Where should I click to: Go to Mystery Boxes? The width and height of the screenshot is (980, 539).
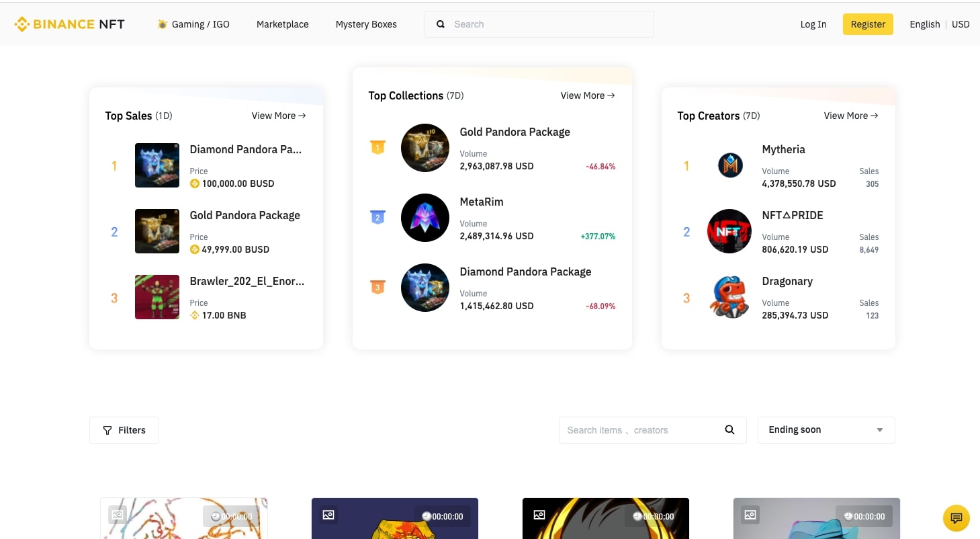pyautogui.click(x=366, y=24)
